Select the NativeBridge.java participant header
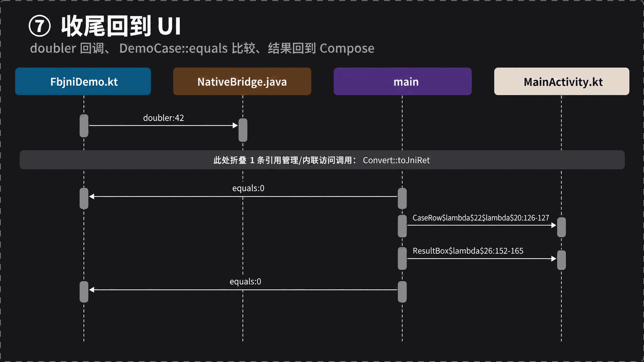 click(x=242, y=82)
